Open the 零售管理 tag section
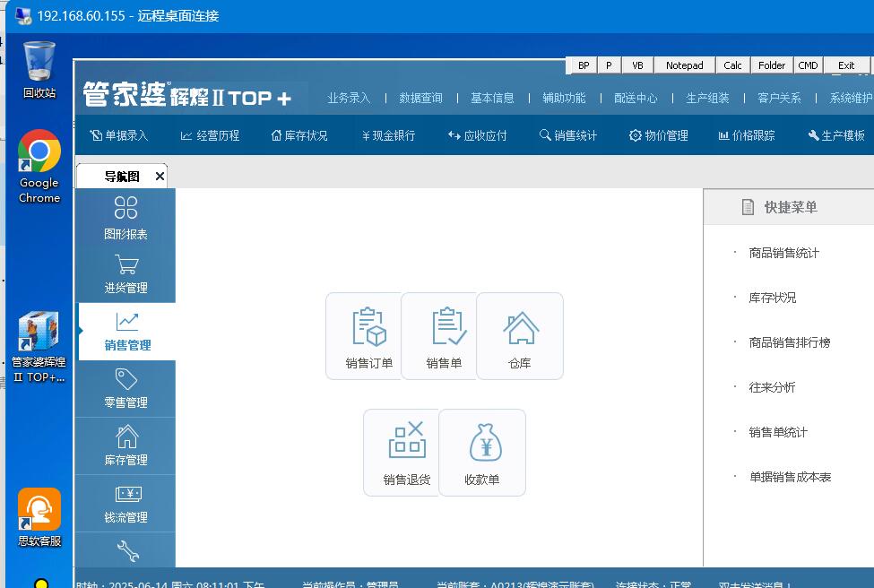Screen dimensions: 874x588 pos(125,388)
